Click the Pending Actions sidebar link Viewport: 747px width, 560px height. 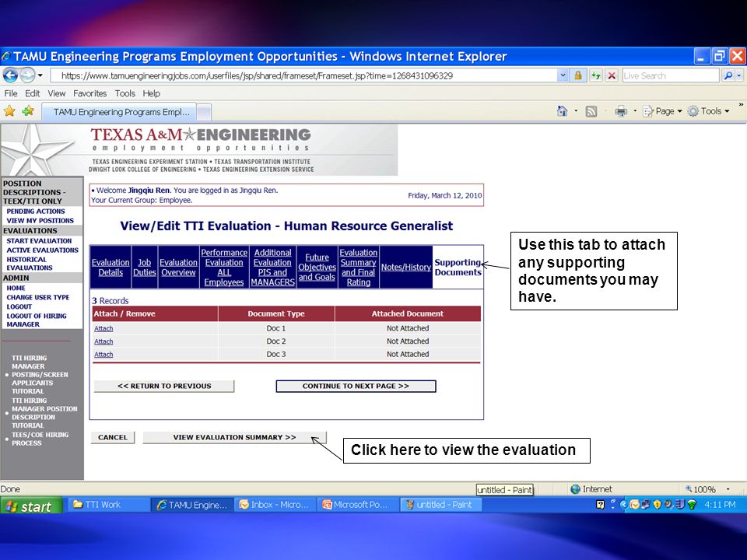point(36,212)
